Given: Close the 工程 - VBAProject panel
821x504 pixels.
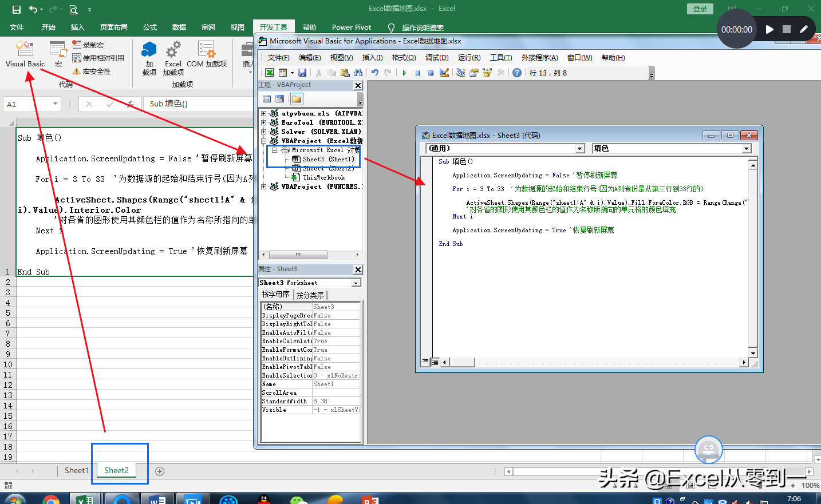Looking at the screenshot, I should pyautogui.click(x=358, y=85).
